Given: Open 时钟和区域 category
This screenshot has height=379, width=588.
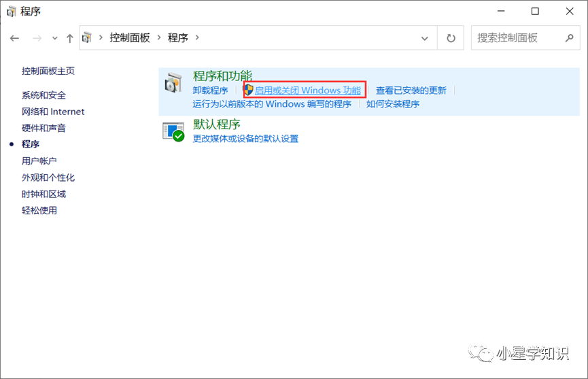Looking at the screenshot, I should pos(44,194).
